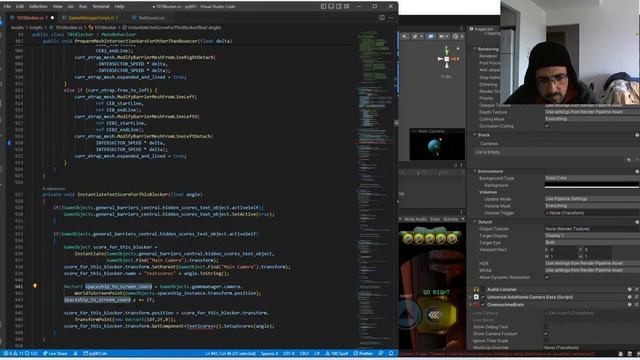The width and height of the screenshot is (640, 360).
Task: Click the line and column status indicator
Action: pos(230,353)
